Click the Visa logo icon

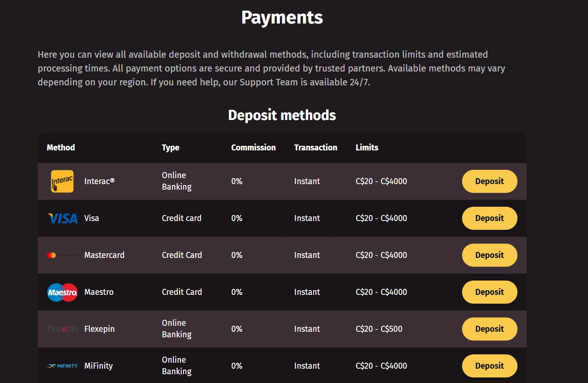point(62,218)
